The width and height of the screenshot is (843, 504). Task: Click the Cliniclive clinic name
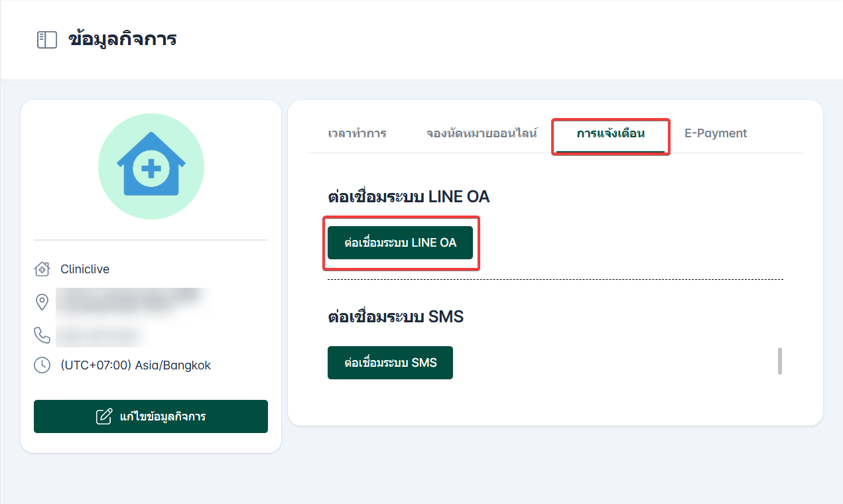pos(85,269)
